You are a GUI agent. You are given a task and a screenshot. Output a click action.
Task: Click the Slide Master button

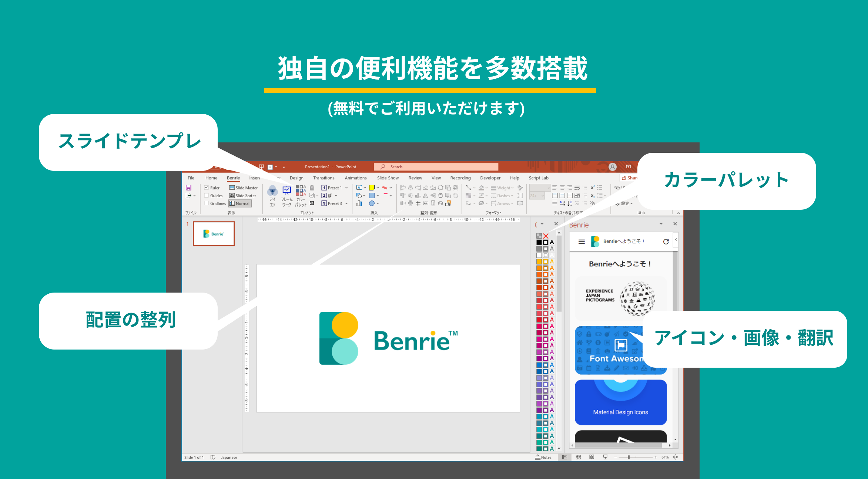[x=243, y=188]
